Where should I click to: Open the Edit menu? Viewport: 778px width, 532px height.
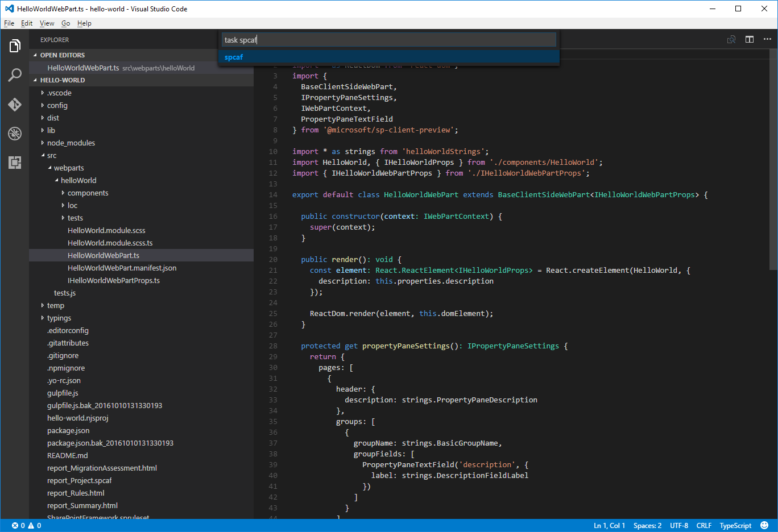point(27,23)
